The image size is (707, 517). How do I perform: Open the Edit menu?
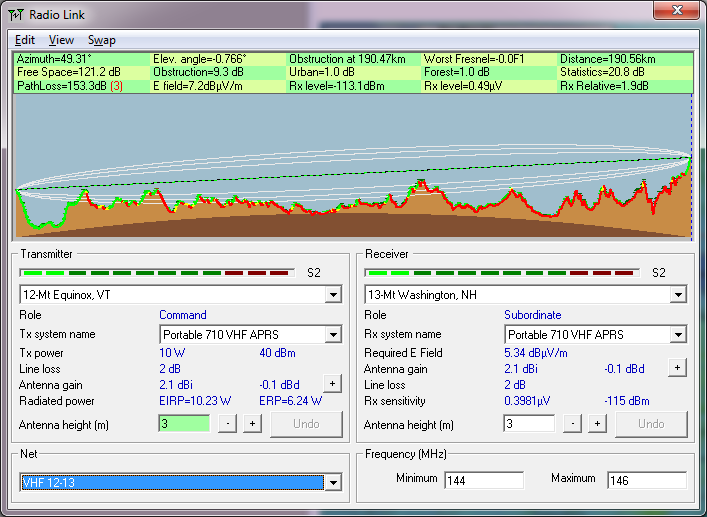(x=25, y=40)
